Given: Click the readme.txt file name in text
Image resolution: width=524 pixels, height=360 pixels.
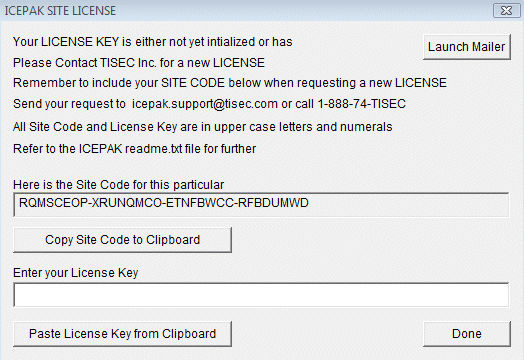Looking at the screenshot, I should (153, 149).
